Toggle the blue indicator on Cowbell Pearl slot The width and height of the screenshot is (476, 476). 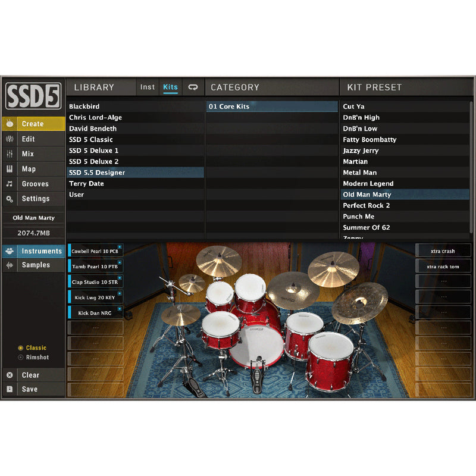coord(120,246)
